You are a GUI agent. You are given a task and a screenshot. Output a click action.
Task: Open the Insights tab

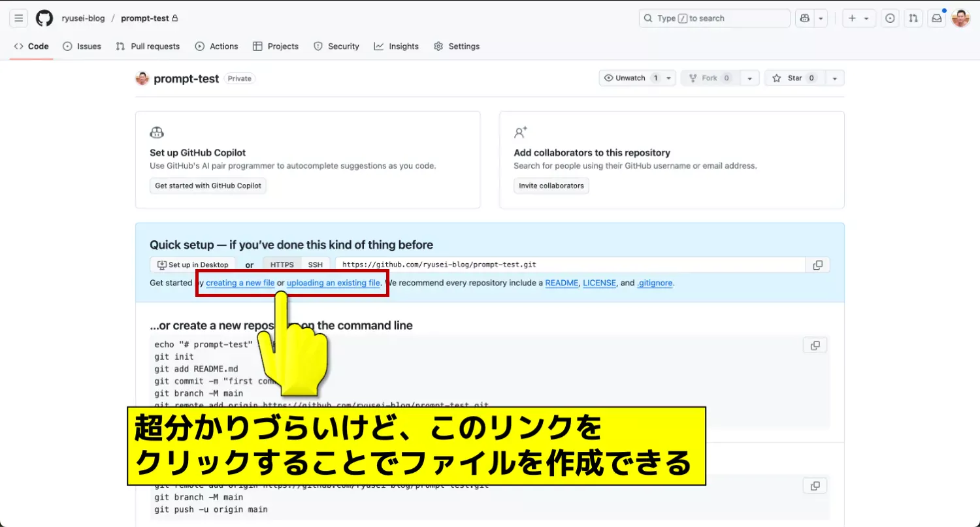click(397, 46)
